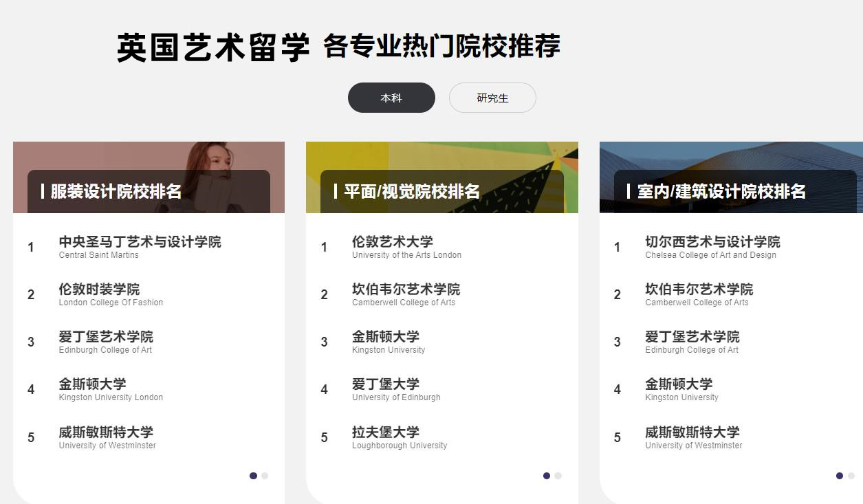Image resolution: width=863 pixels, height=504 pixels.
Task: Select 爱丁堡艺术学院 in the fashion design ranking
Action: coord(106,337)
